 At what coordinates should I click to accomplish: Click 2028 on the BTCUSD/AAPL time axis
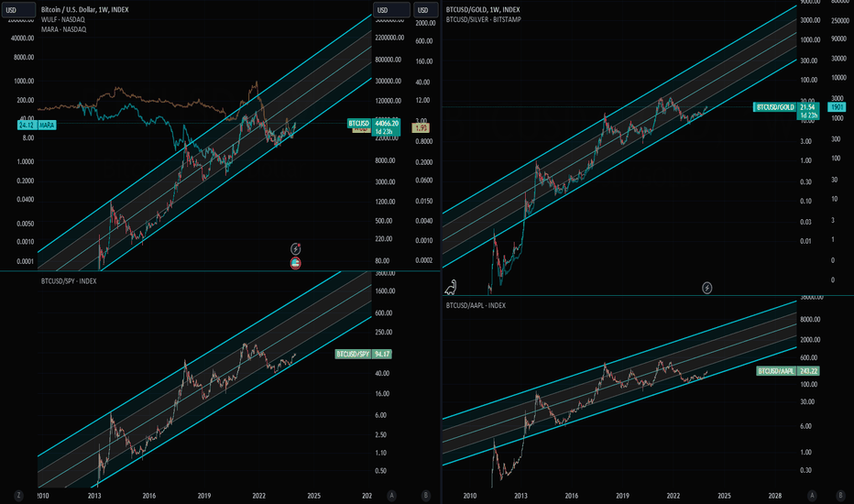[775, 496]
